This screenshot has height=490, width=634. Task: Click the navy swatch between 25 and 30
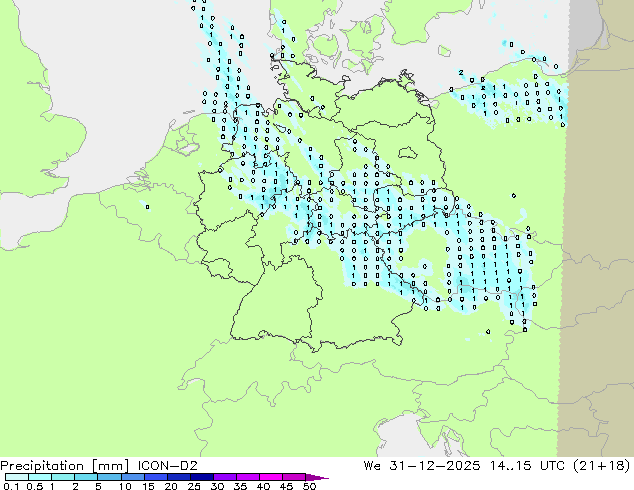point(202,477)
